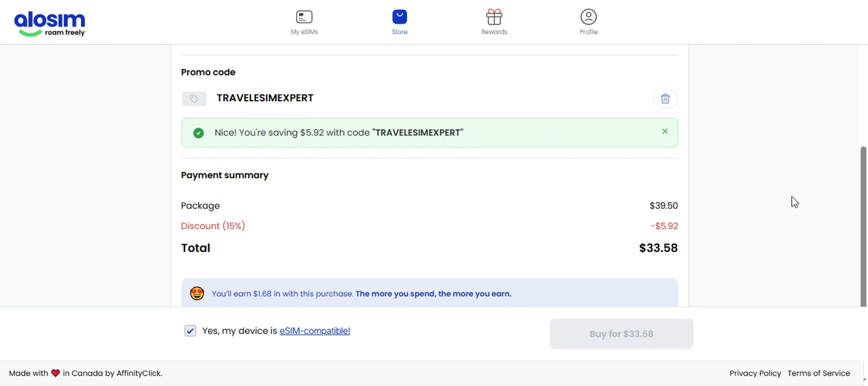868x386 pixels.
Task: Click the promo code tag icon
Action: click(194, 99)
